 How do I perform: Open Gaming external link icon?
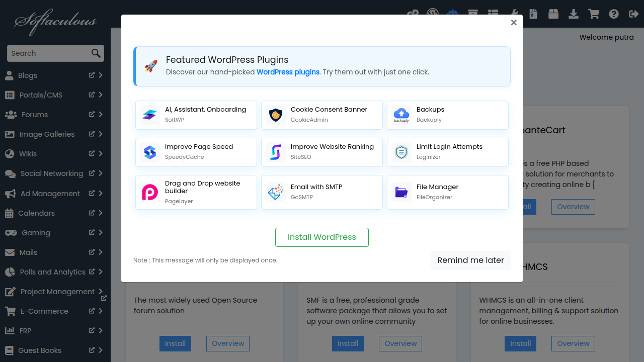(x=92, y=232)
